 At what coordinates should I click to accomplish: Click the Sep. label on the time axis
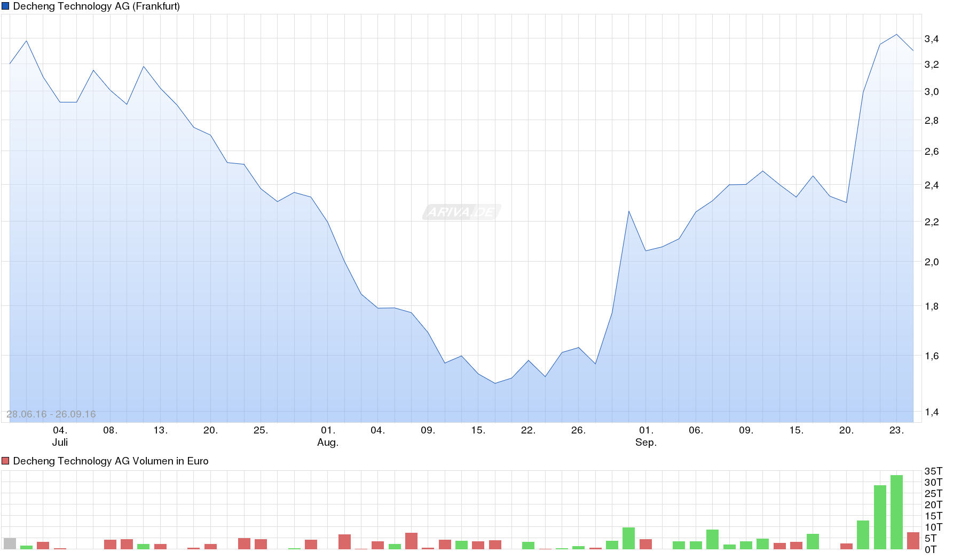[646, 442]
